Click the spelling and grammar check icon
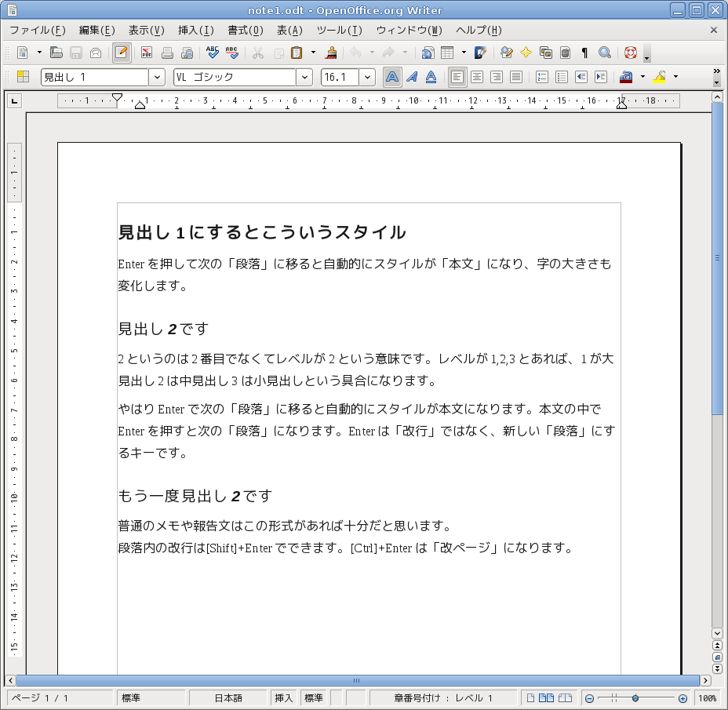The width and height of the screenshot is (728, 710). click(212, 53)
